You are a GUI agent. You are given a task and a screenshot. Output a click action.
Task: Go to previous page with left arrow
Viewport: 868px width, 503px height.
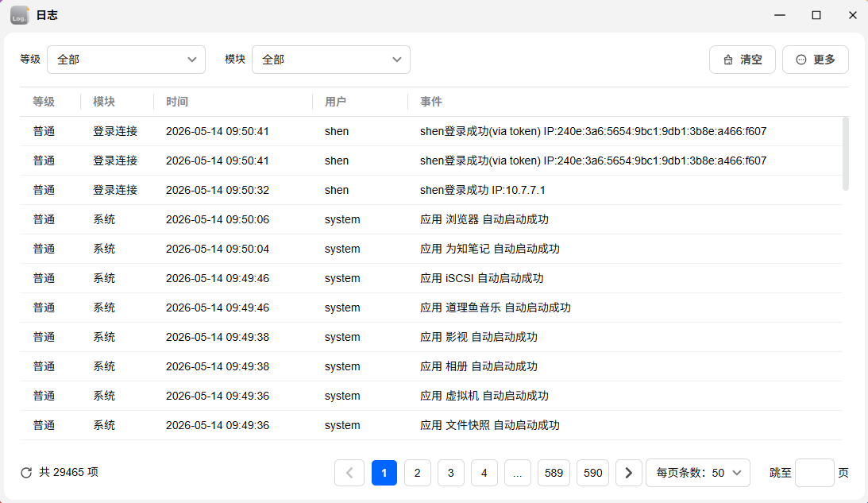349,473
